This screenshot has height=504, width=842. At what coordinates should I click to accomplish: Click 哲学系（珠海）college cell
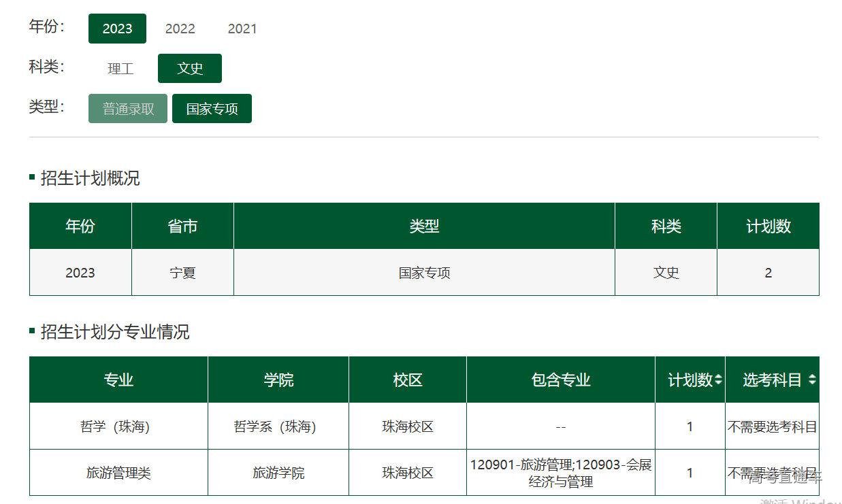[x=275, y=426]
